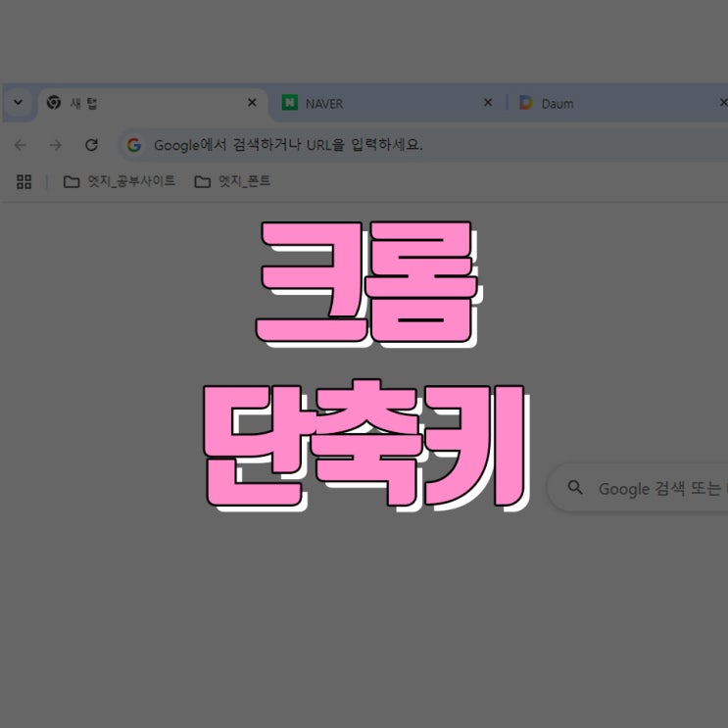Close the NAVER tab

[x=488, y=102]
